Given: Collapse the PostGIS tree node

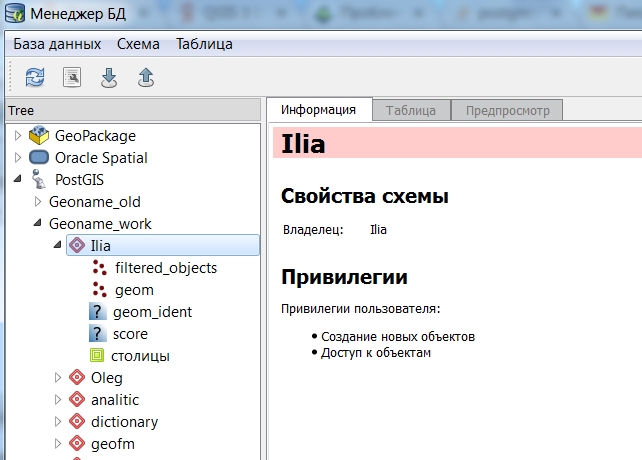Looking at the screenshot, I should coord(18,179).
